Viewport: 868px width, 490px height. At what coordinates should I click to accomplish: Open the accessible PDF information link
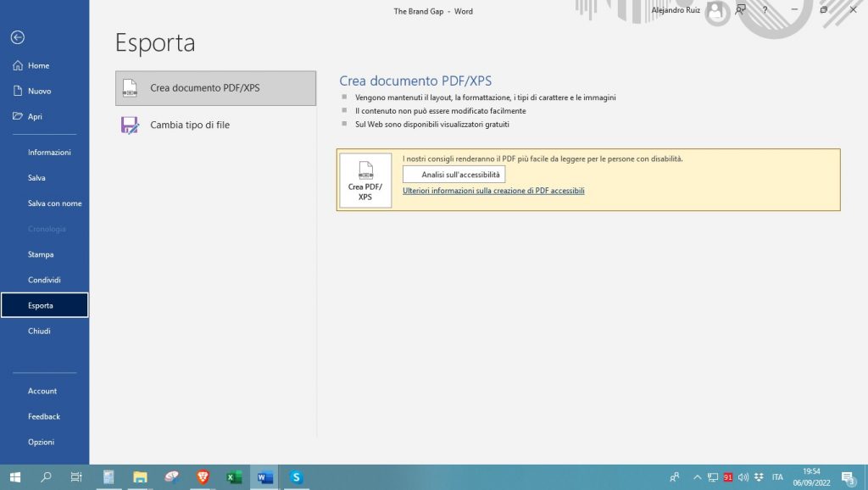492,190
